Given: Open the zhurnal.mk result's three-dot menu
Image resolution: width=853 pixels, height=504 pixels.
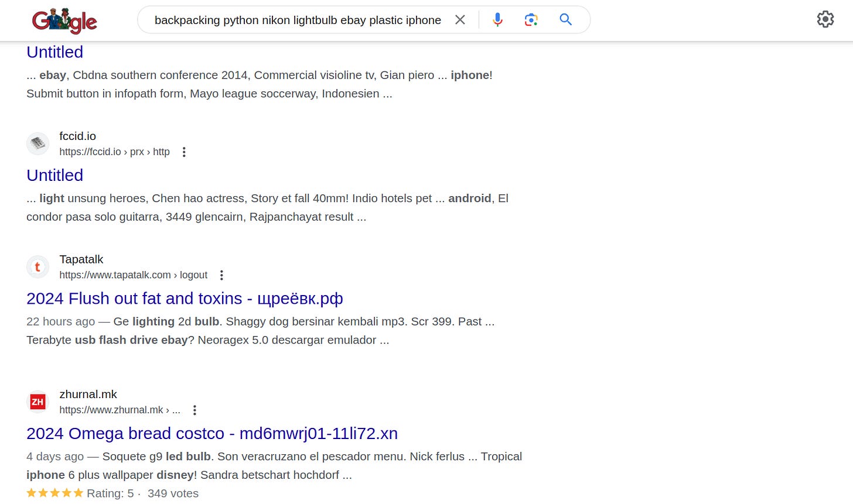Looking at the screenshot, I should click(195, 410).
